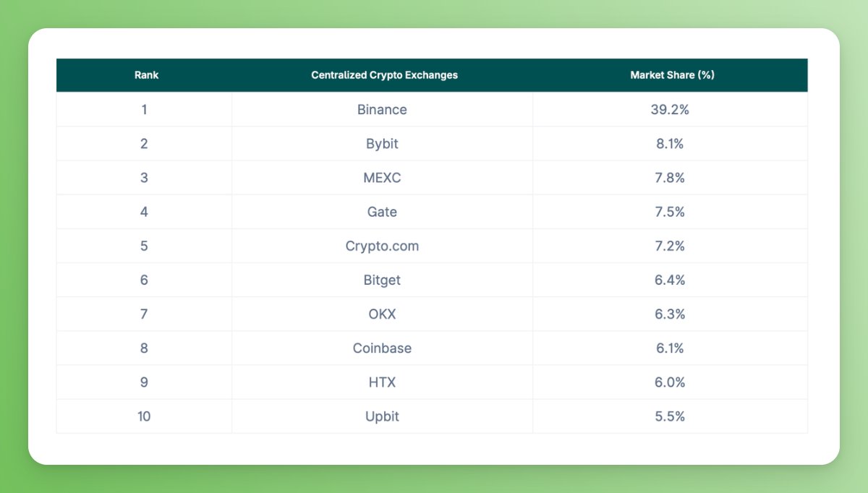Select the Bybit exchange cell
The image size is (868, 493).
point(382,144)
